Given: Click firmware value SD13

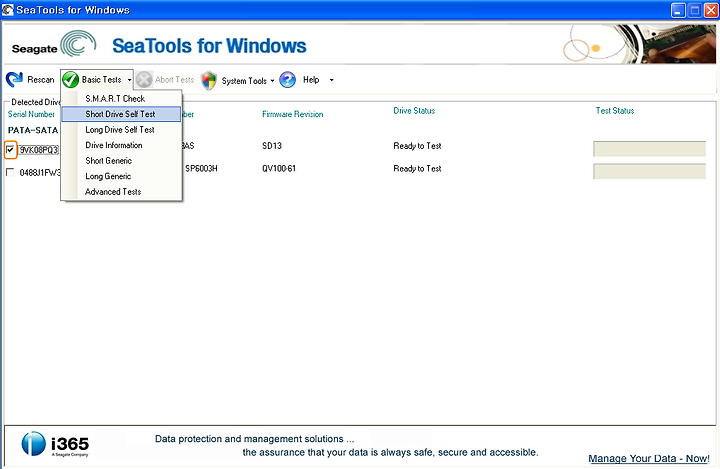Looking at the screenshot, I should [272, 146].
